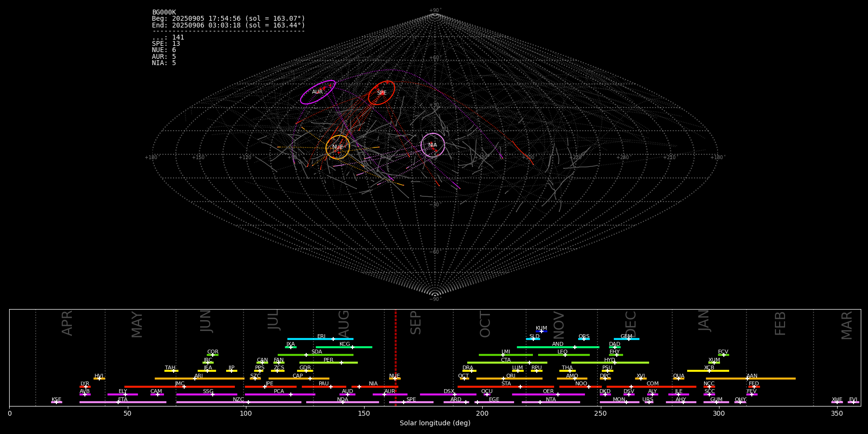Screen dimensions: 868x434
Task: Click the ERI shower label in the timeline
Action: [x=321, y=337]
